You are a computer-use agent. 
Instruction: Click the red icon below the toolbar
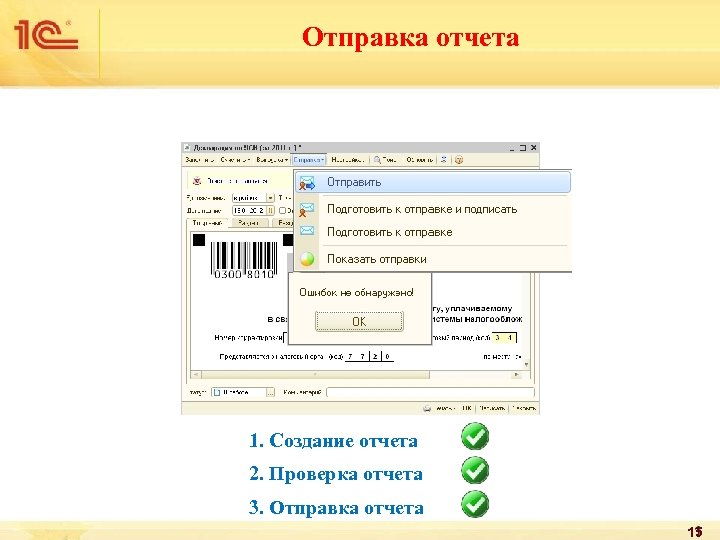(197, 181)
